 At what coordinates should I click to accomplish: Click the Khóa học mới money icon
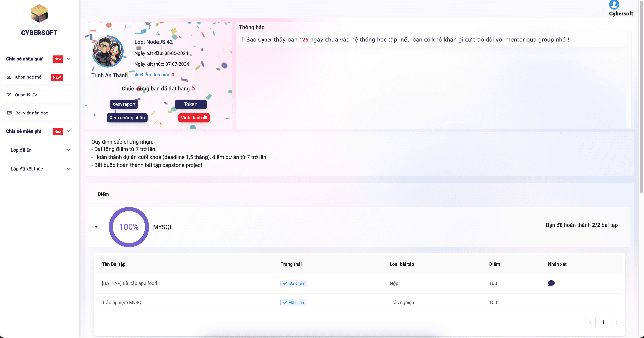[x=9, y=77]
